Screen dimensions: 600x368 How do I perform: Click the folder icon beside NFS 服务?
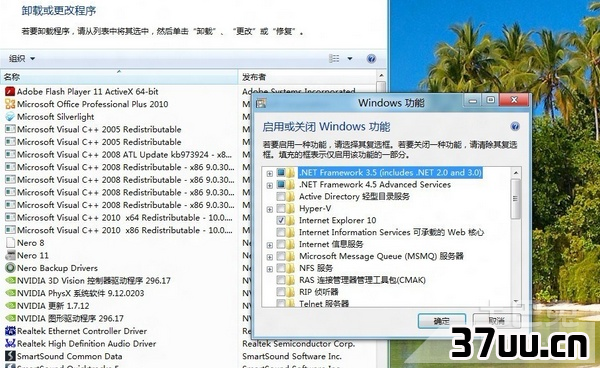290,268
